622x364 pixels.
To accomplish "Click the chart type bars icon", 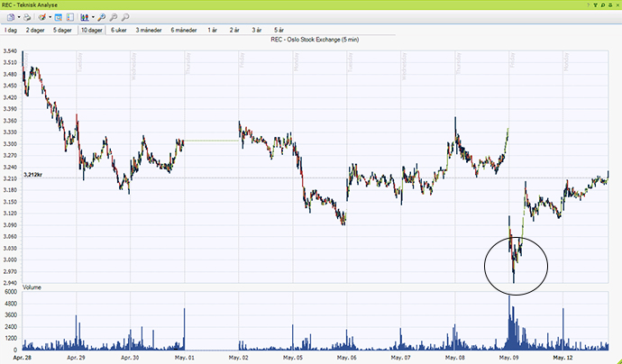I will point(85,17).
